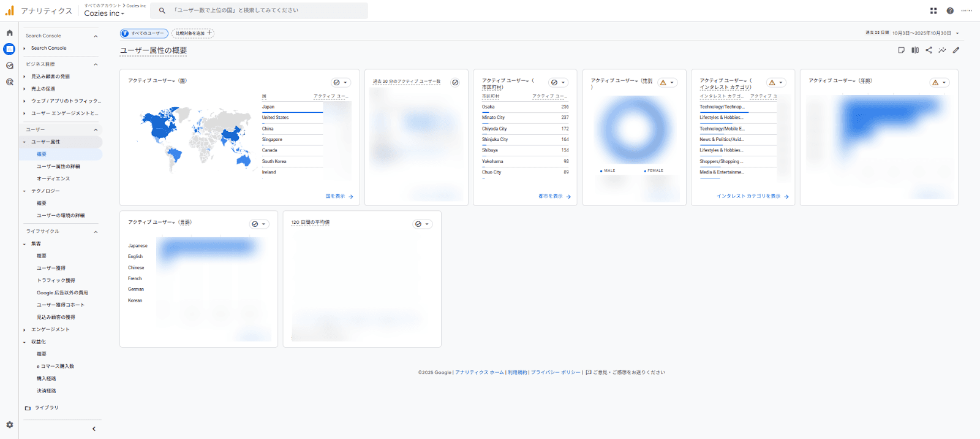Collapse the ユーザー section header
The image size is (980, 439).
click(x=96, y=130)
